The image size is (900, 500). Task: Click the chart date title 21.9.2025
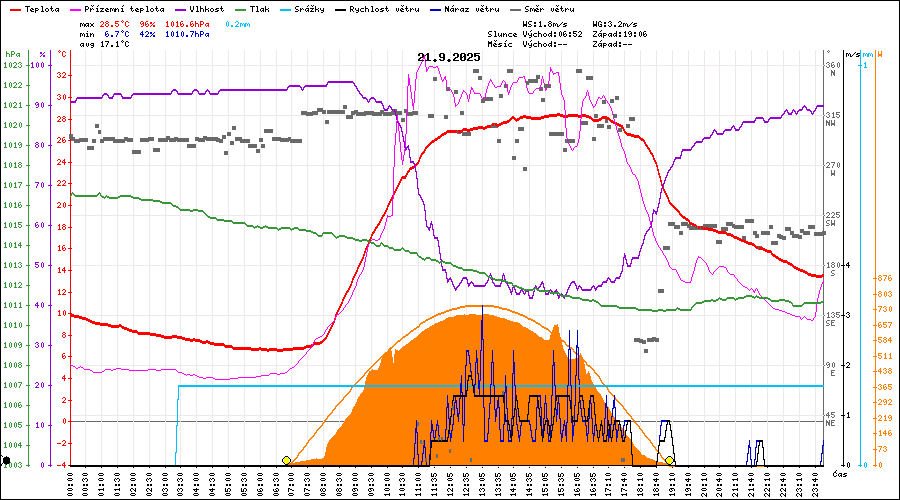click(449, 57)
